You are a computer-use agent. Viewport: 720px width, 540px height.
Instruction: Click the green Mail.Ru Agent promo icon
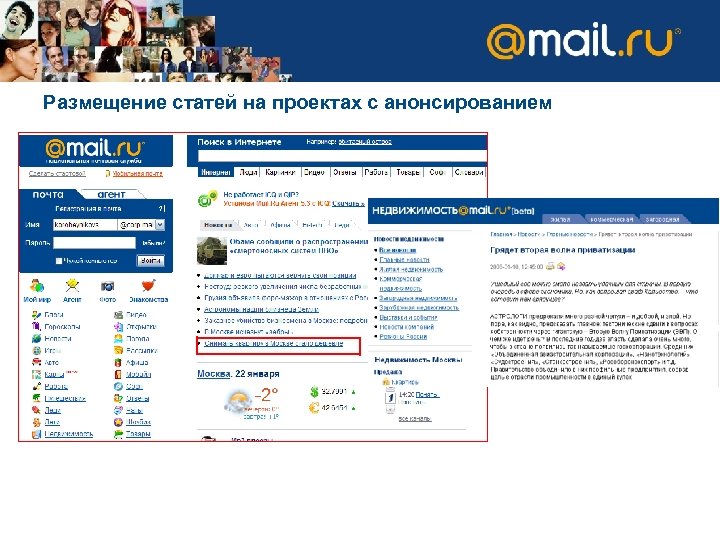(207, 199)
